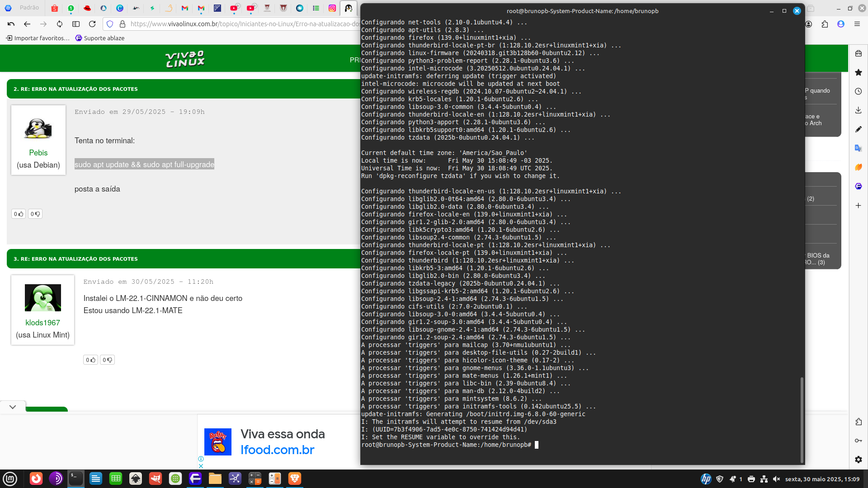The image size is (868, 488).
Task: Click the sync arrows toolbar icon
Action: point(60,24)
